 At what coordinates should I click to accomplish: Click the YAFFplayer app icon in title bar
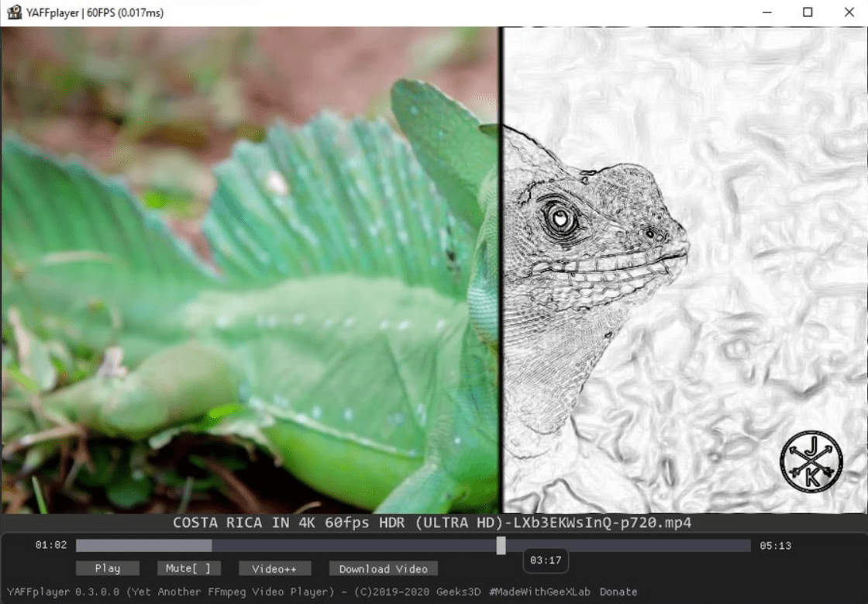(15, 12)
